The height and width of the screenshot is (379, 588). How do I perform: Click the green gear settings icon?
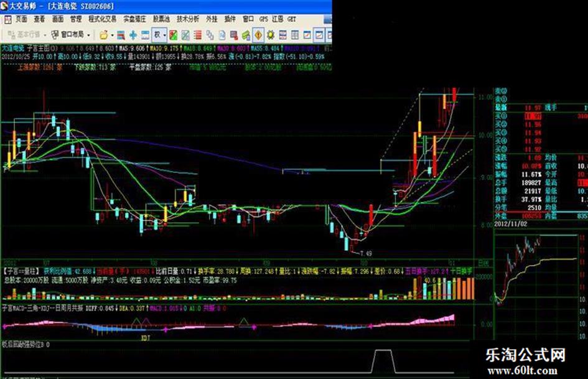[x=271, y=35]
